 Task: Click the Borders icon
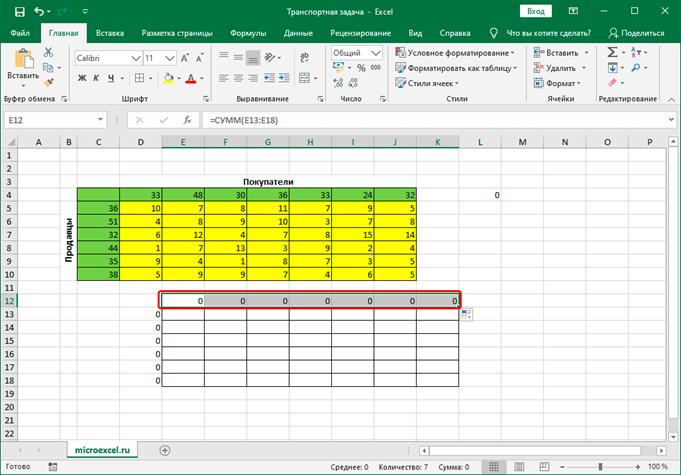139,78
